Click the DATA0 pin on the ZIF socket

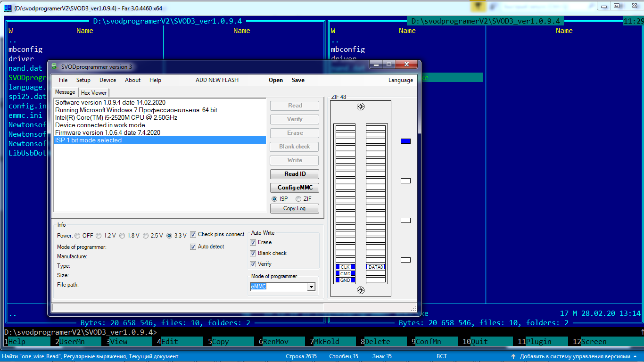(376, 267)
